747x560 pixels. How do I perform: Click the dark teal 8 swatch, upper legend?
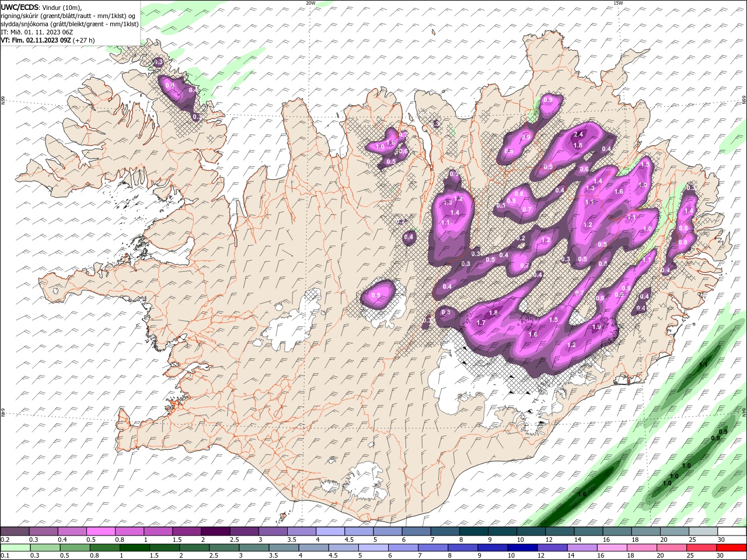(473, 531)
